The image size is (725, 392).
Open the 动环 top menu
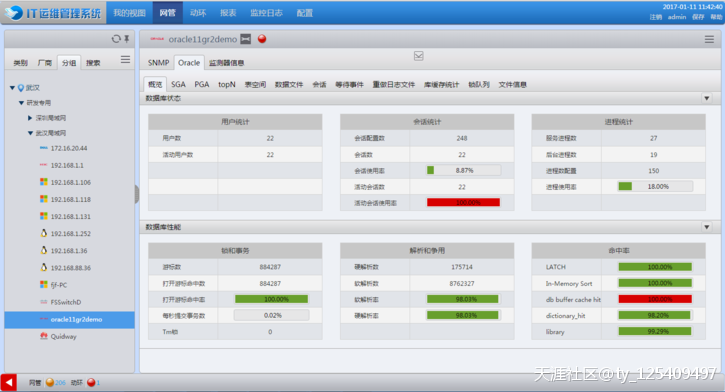pyautogui.click(x=198, y=13)
